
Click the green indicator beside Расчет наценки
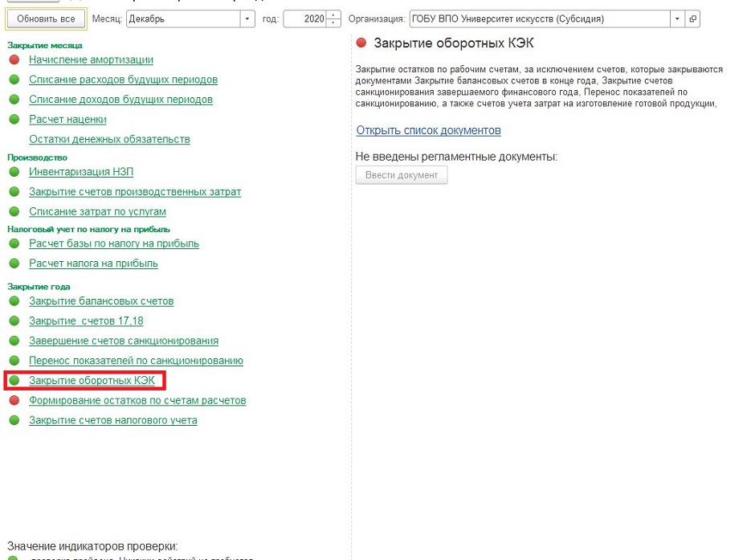tap(14, 120)
